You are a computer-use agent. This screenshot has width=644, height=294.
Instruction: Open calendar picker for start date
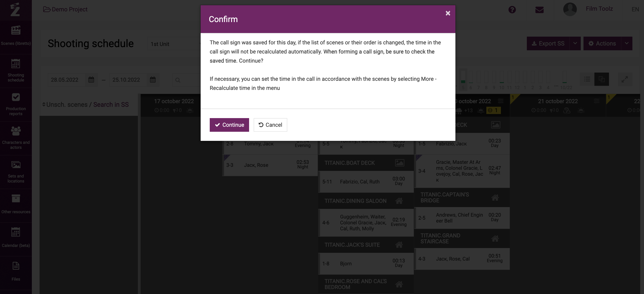tap(91, 80)
